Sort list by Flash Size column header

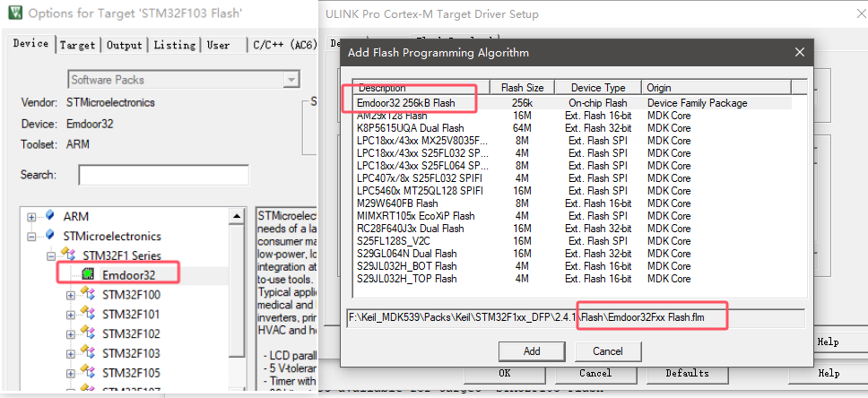[x=522, y=88]
